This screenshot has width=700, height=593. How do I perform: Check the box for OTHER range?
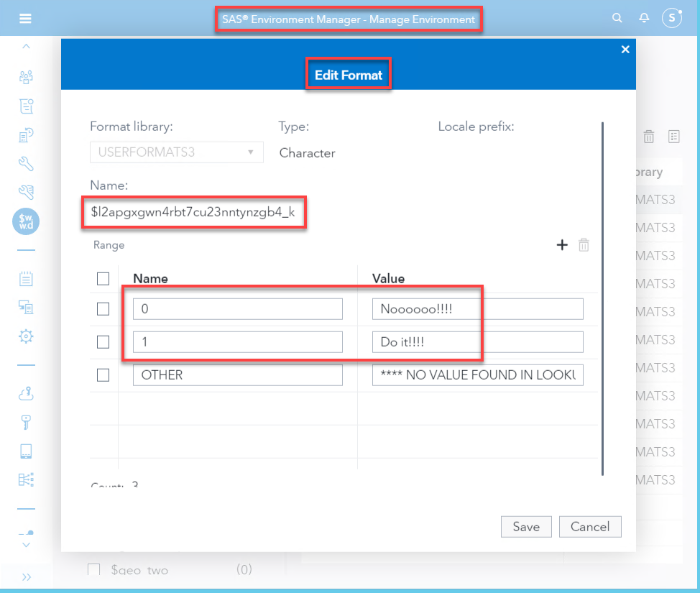103,375
